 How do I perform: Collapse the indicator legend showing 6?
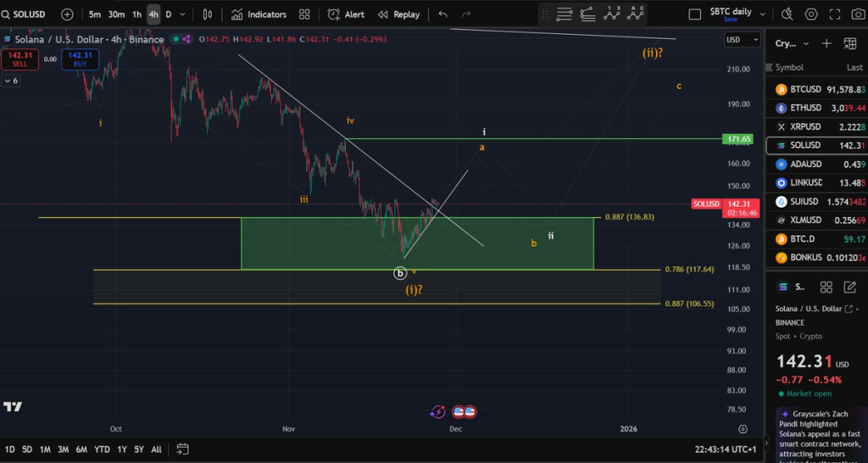click(x=10, y=81)
